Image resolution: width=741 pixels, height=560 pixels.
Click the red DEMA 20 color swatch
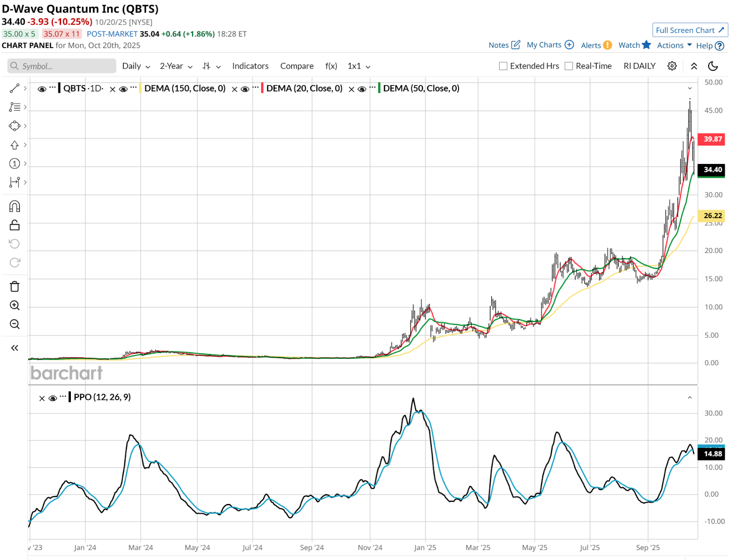(263, 88)
